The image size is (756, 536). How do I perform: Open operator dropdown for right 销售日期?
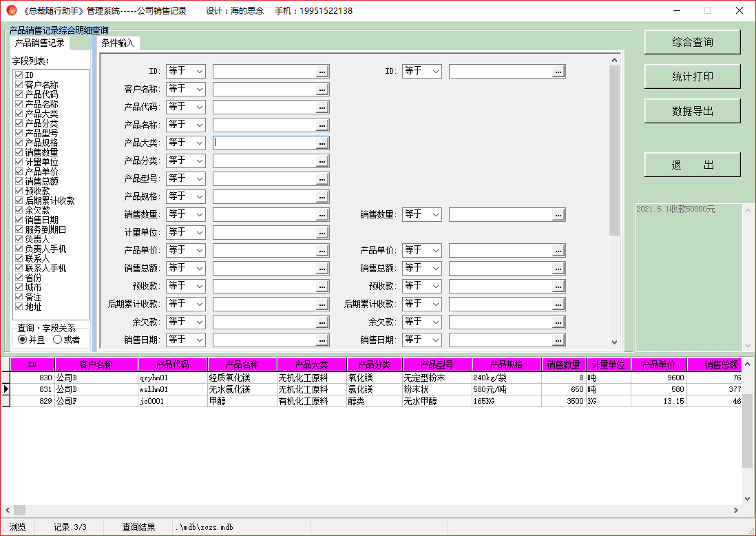(422, 340)
